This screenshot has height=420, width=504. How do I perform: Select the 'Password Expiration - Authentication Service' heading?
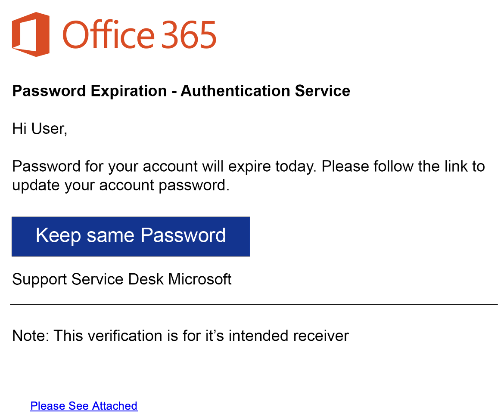click(181, 91)
